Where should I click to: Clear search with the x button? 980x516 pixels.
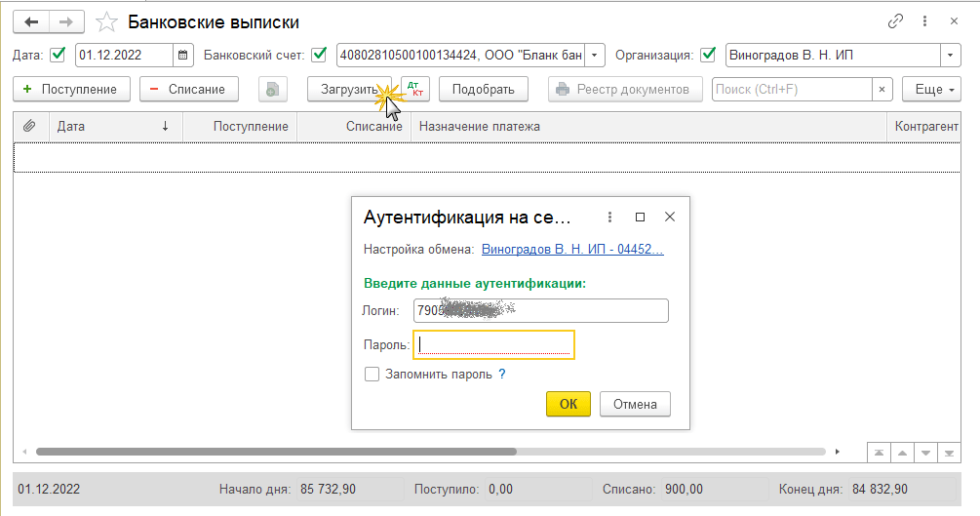[882, 90]
